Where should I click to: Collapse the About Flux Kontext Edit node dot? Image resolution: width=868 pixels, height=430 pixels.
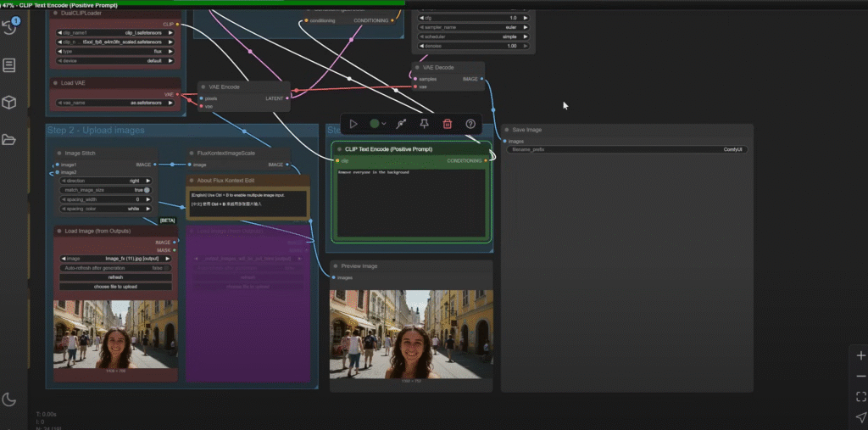pyautogui.click(x=191, y=181)
